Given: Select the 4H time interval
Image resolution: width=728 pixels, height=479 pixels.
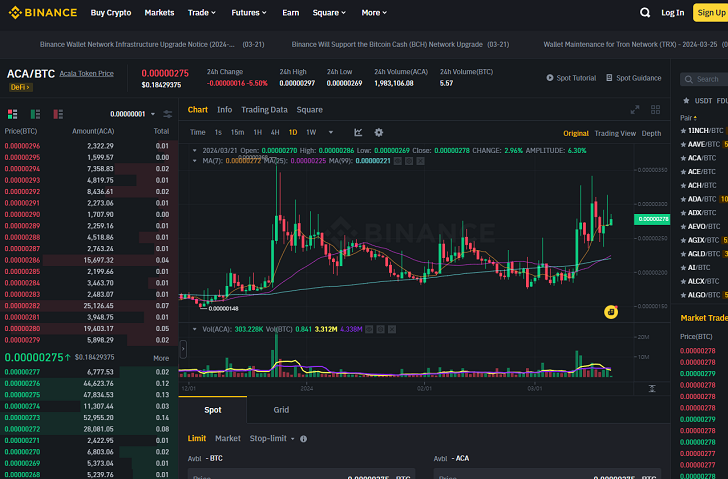Looking at the screenshot, I should pos(275,132).
